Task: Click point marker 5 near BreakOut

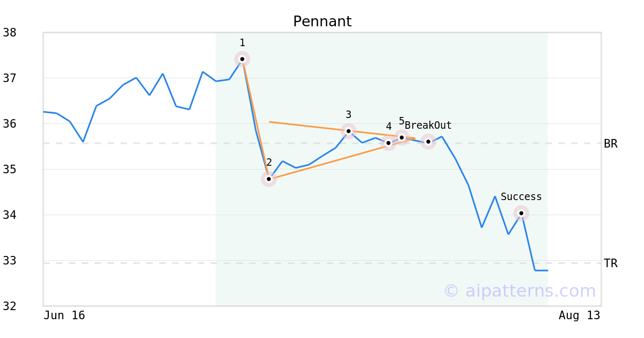Action: click(x=401, y=137)
